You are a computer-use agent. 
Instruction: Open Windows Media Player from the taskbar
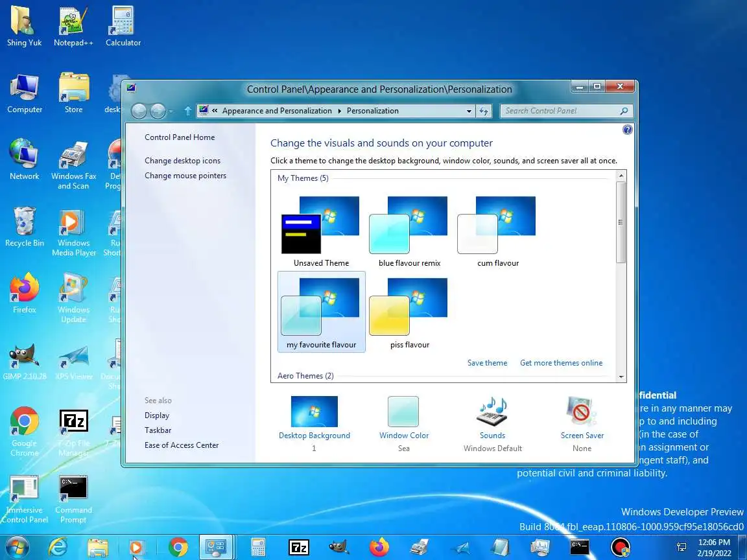(x=137, y=548)
